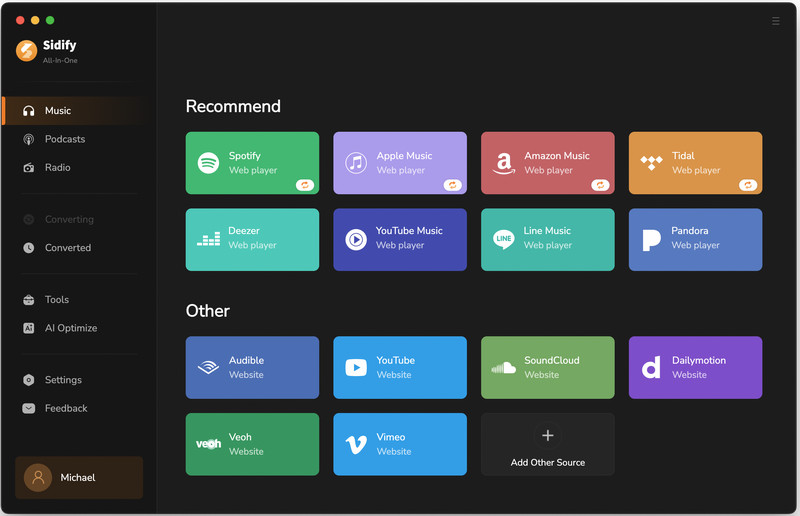Image resolution: width=800 pixels, height=516 pixels.
Task: Click the Podcasts microphone icon
Action: click(29, 139)
